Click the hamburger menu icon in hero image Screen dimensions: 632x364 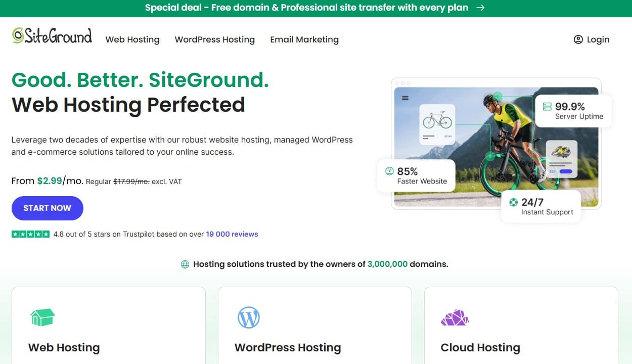pyautogui.click(x=405, y=98)
